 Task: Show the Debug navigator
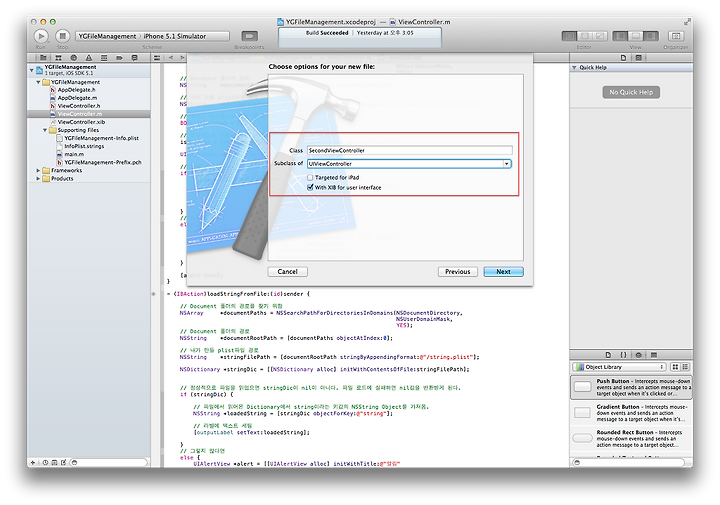pos(104,58)
